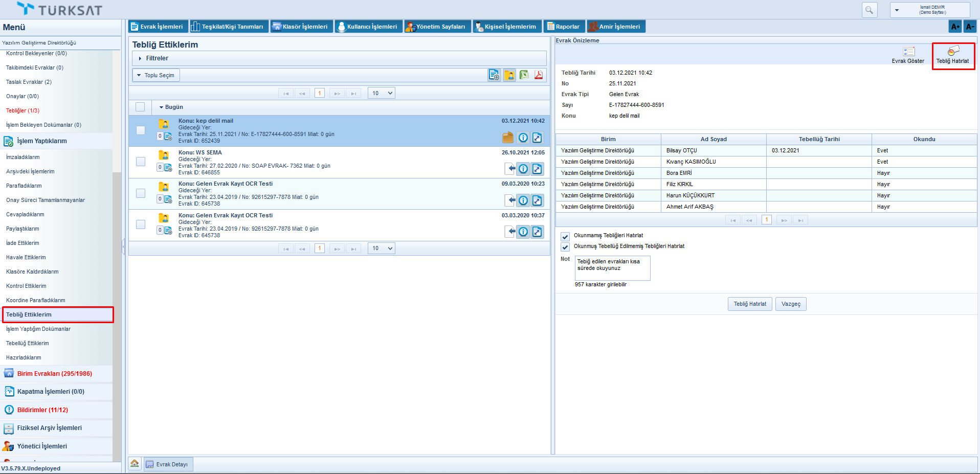Screen dimensions: 980x474
Task: Click the Evrak Göster icon
Action: tap(908, 52)
